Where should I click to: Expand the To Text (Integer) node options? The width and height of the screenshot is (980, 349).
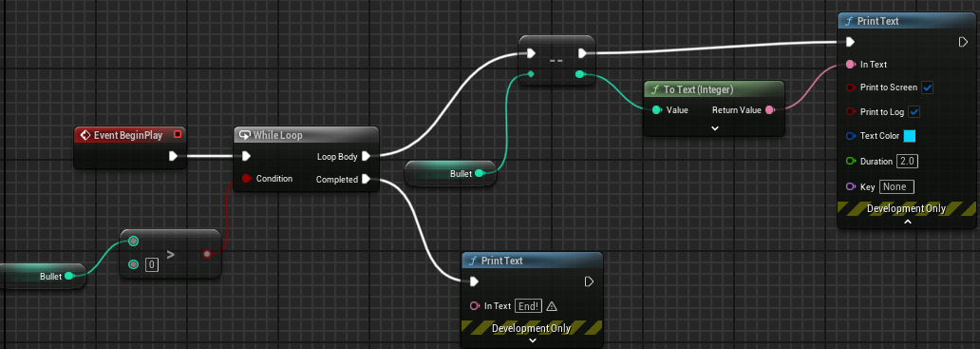click(715, 128)
